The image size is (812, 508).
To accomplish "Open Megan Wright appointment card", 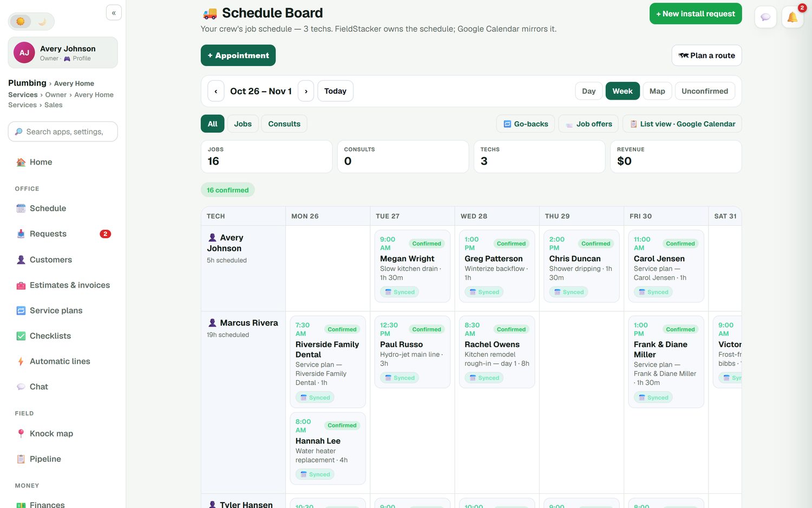I will 412,266.
